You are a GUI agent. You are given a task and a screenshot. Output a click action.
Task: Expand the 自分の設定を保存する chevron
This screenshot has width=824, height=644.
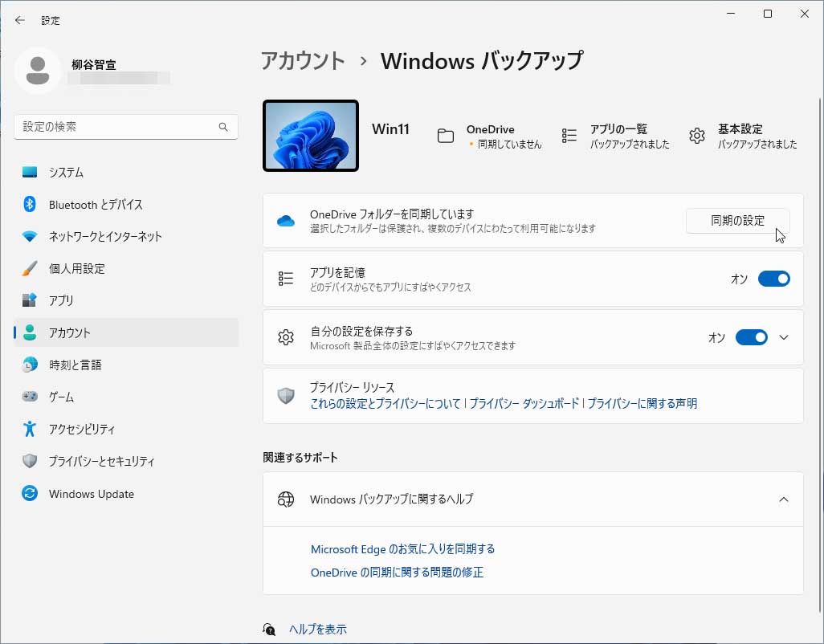pos(784,337)
